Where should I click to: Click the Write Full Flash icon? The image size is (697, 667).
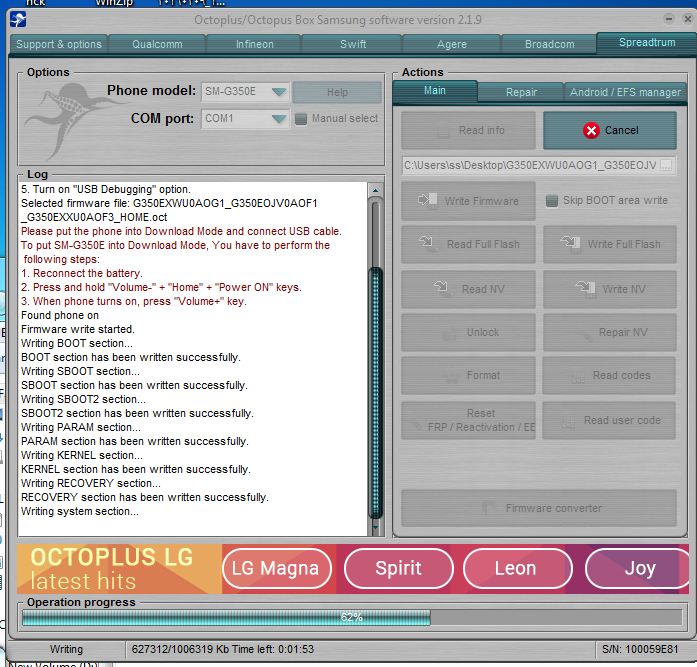tap(570, 244)
